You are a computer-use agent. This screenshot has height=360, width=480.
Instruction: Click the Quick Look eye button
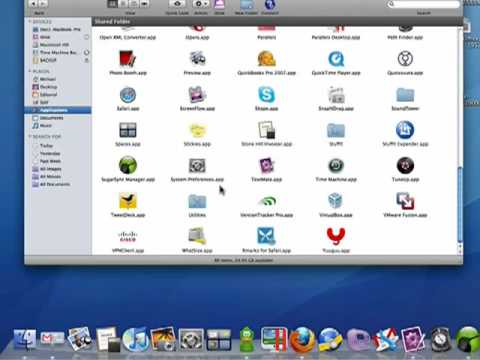(177, 4)
